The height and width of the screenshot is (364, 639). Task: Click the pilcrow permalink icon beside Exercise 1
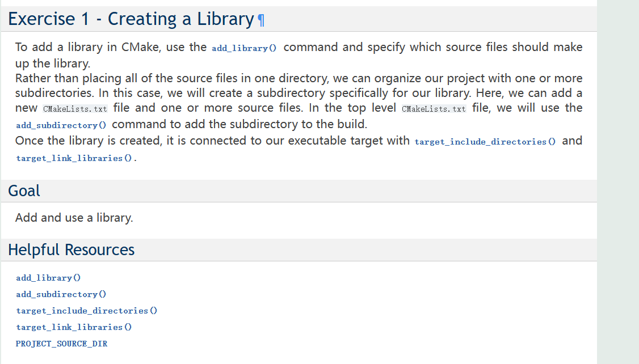pos(261,20)
